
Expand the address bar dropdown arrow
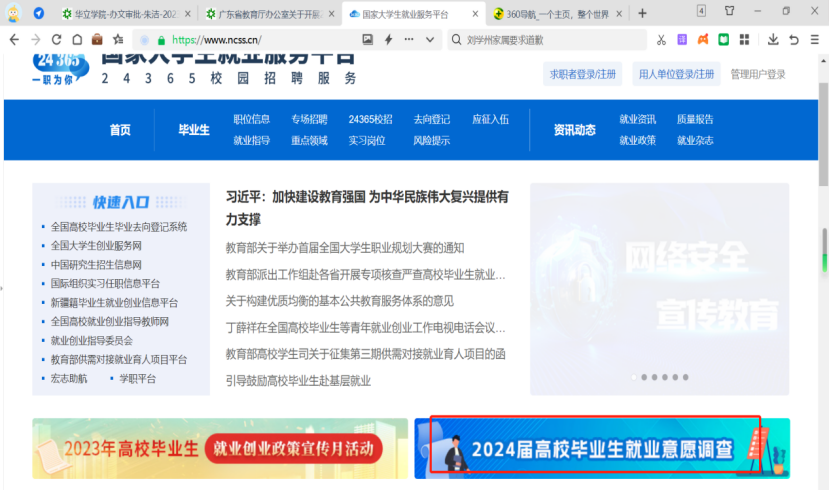[430, 39]
